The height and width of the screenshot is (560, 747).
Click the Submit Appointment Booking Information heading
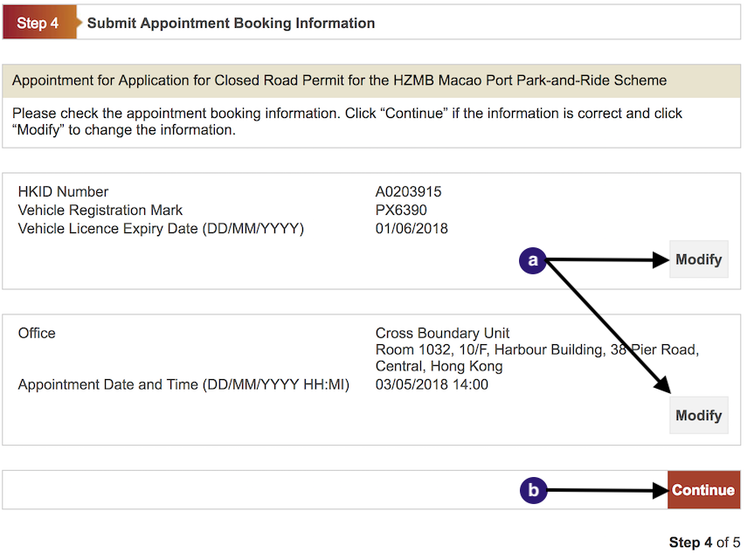click(x=231, y=24)
